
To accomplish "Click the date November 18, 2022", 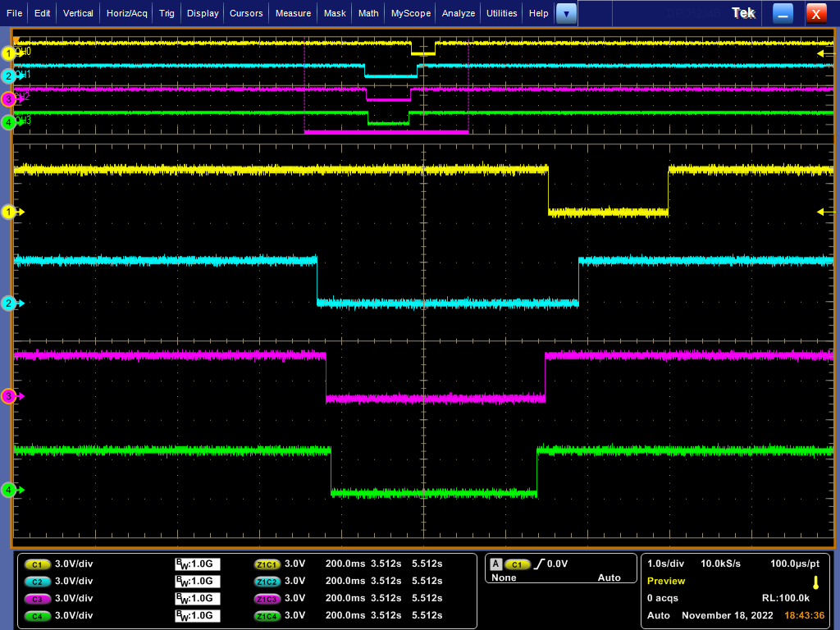I will (728, 615).
